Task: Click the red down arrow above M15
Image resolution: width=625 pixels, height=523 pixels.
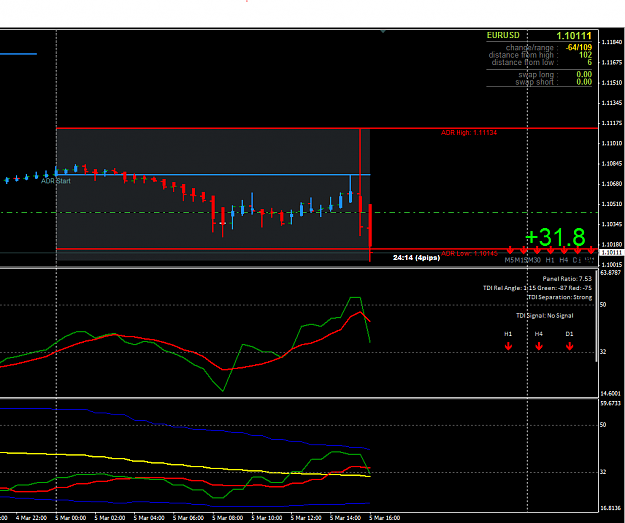Action: point(523,250)
